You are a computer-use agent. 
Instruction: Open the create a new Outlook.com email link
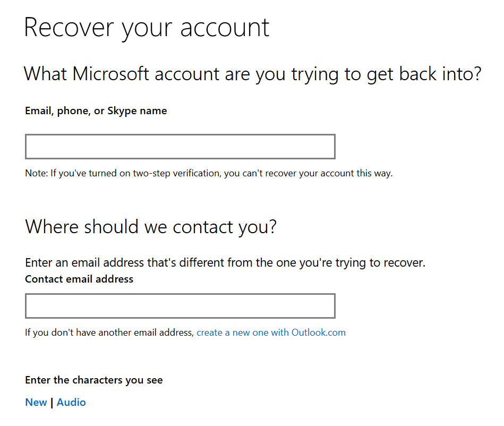271,333
